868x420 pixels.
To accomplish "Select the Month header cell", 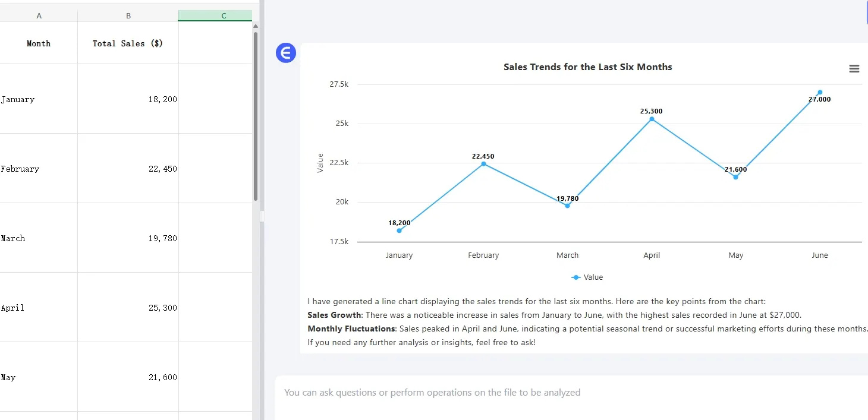I will point(39,43).
